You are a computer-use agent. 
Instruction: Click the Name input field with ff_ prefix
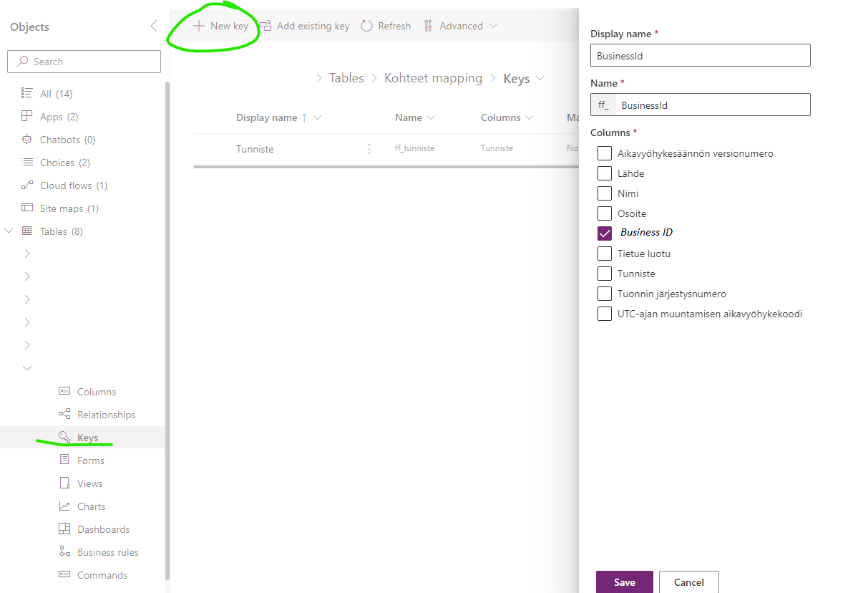(701, 105)
